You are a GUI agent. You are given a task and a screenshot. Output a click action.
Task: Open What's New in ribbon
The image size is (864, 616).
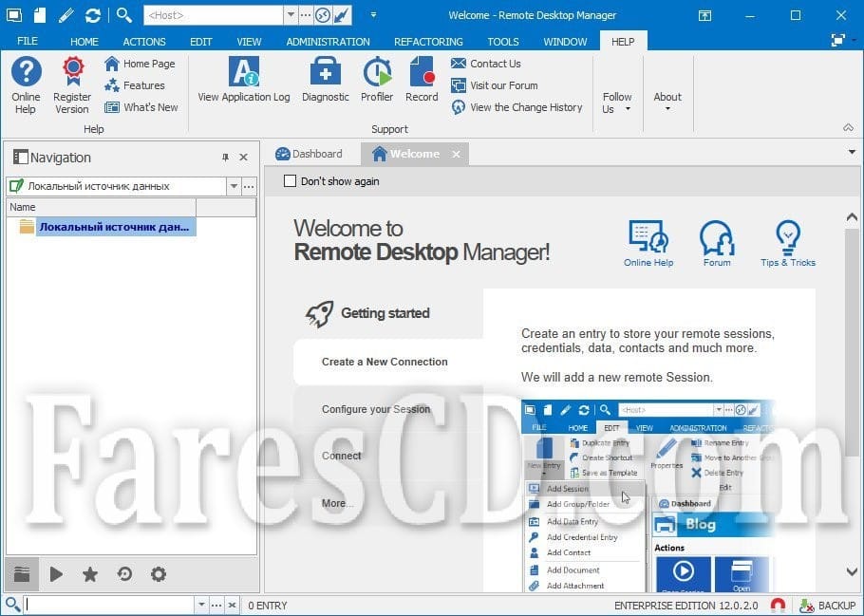coord(141,107)
